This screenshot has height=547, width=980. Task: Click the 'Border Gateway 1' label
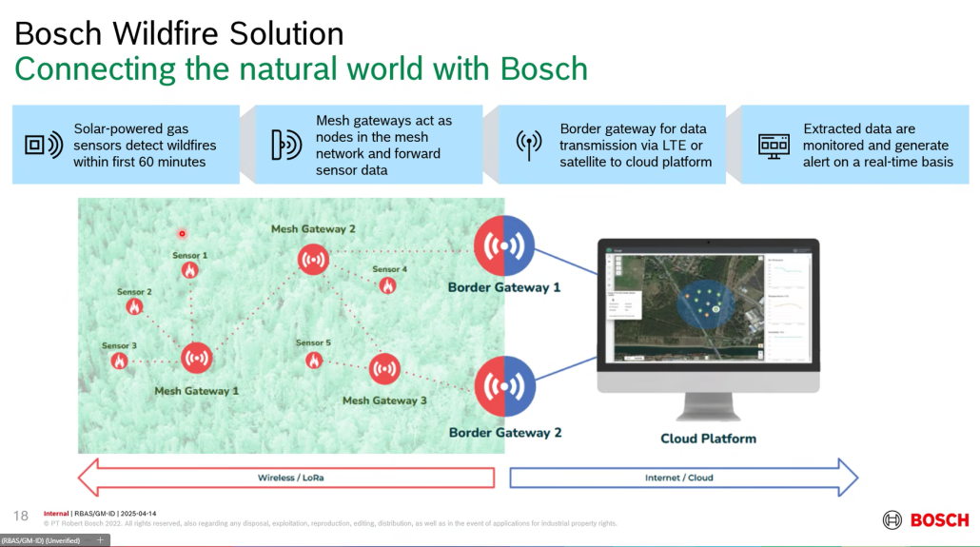[504, 287]
